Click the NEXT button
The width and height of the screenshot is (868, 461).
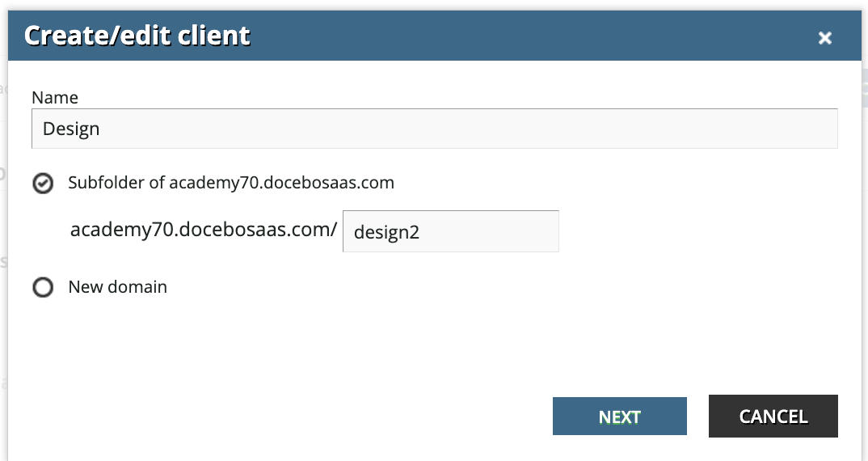point(619,417)
